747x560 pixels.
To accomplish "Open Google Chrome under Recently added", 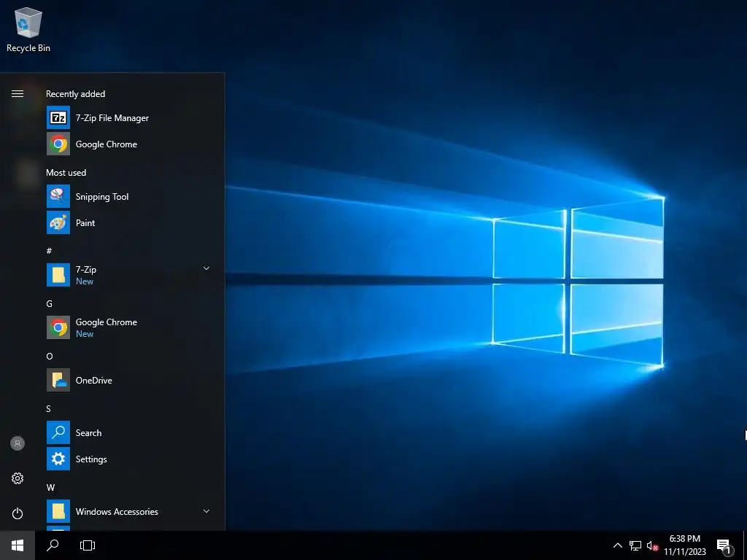I will (x=134, y=144).
